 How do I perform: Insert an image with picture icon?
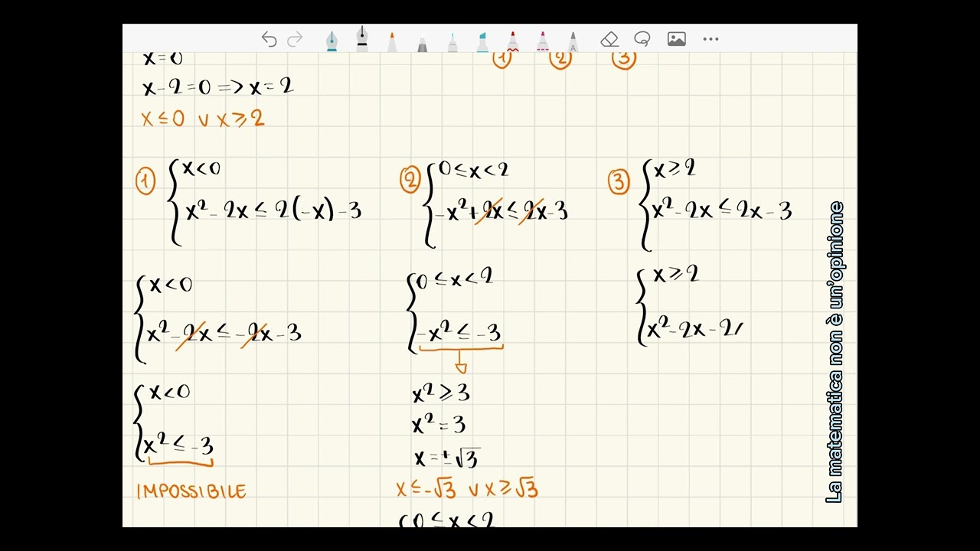click(676, 40)
